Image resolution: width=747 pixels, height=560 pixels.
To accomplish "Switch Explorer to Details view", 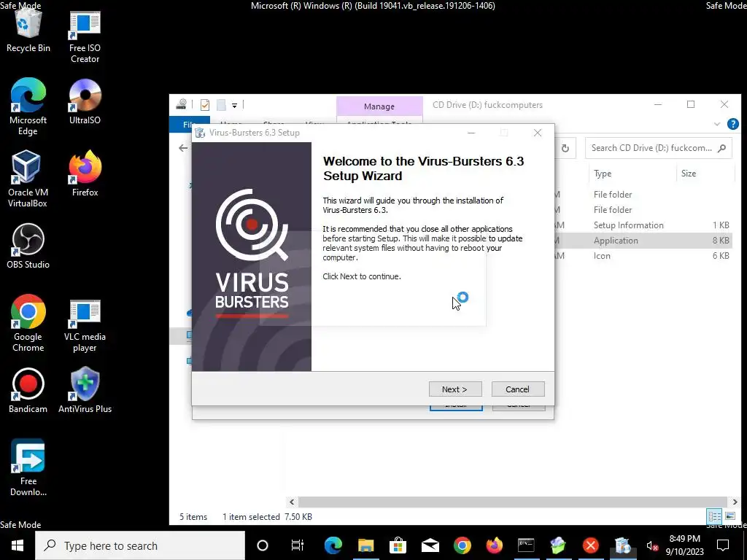I will (x=714, y=516).
